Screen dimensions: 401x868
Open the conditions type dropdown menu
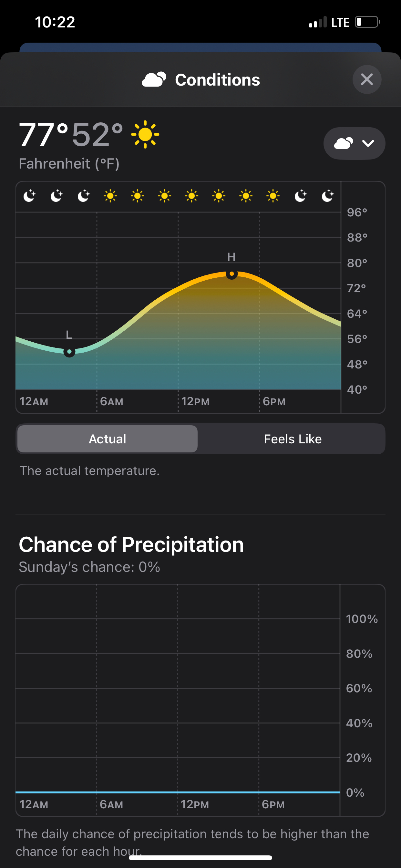pyautogui.click(x=354, y=143)
